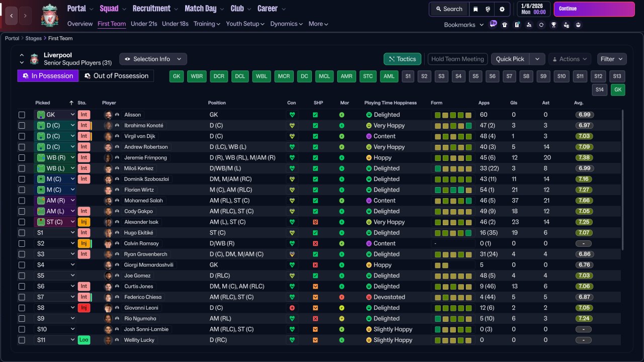Click the Search button

[x=449, y=9]
